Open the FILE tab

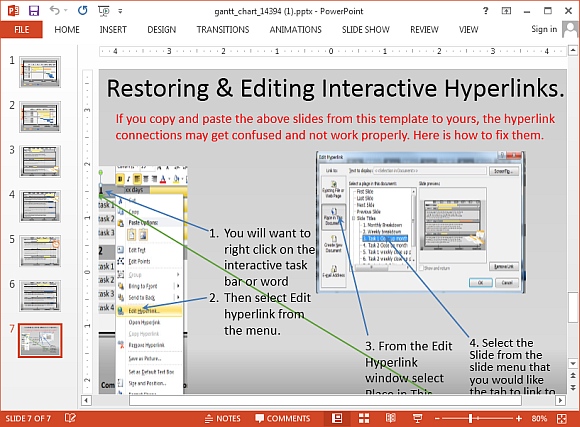pos(21,30)
